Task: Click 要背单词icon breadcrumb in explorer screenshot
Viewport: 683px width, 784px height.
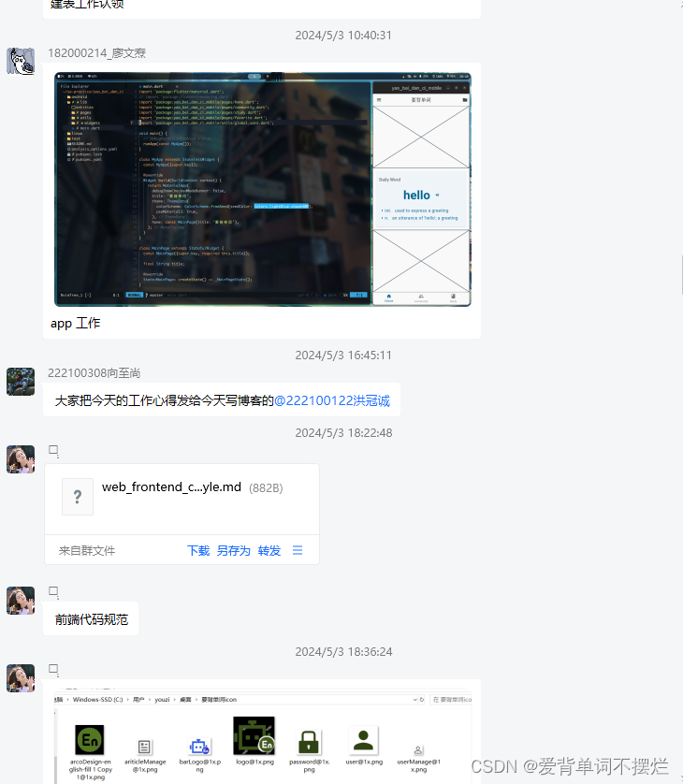Action: 219,700
